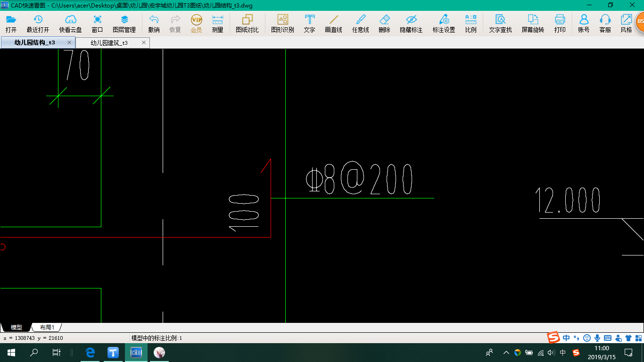Toggle 隐藏标注 hide annotations

pyautogui.click(x=412, y=24)
